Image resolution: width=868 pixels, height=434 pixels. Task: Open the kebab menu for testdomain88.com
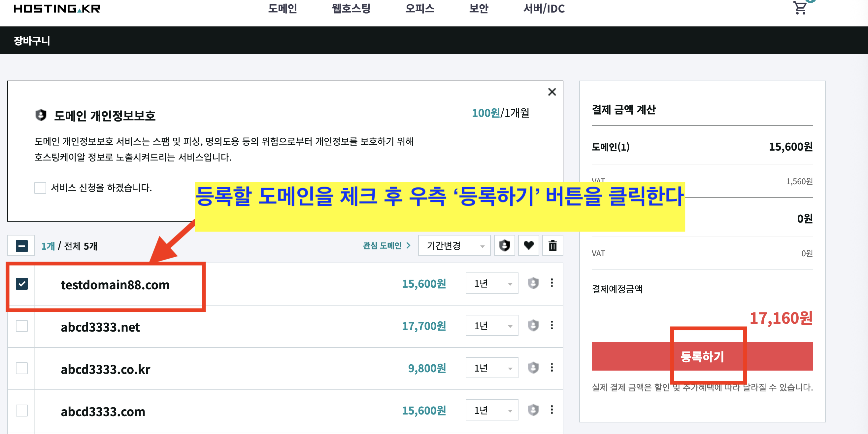pos(552,284)
